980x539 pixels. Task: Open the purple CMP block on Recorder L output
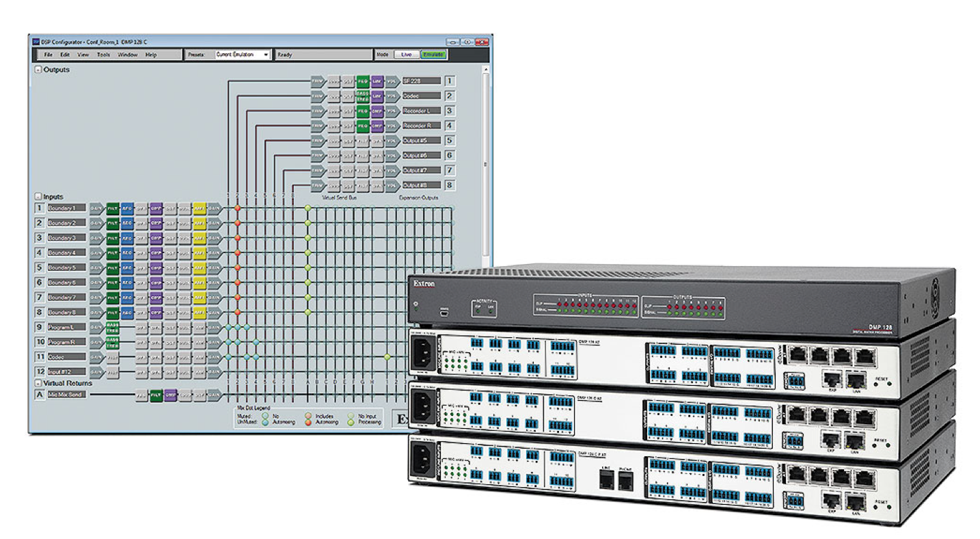[377, 111]
